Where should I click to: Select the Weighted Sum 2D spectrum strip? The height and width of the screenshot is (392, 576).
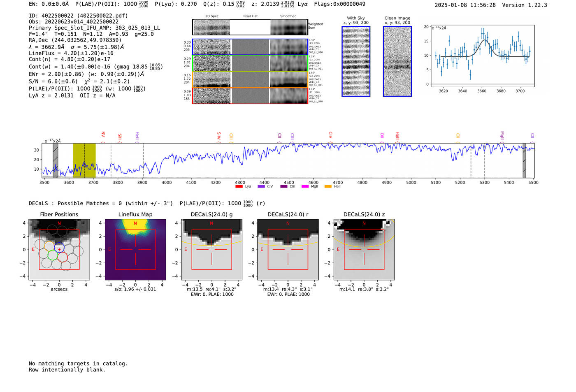250,27
